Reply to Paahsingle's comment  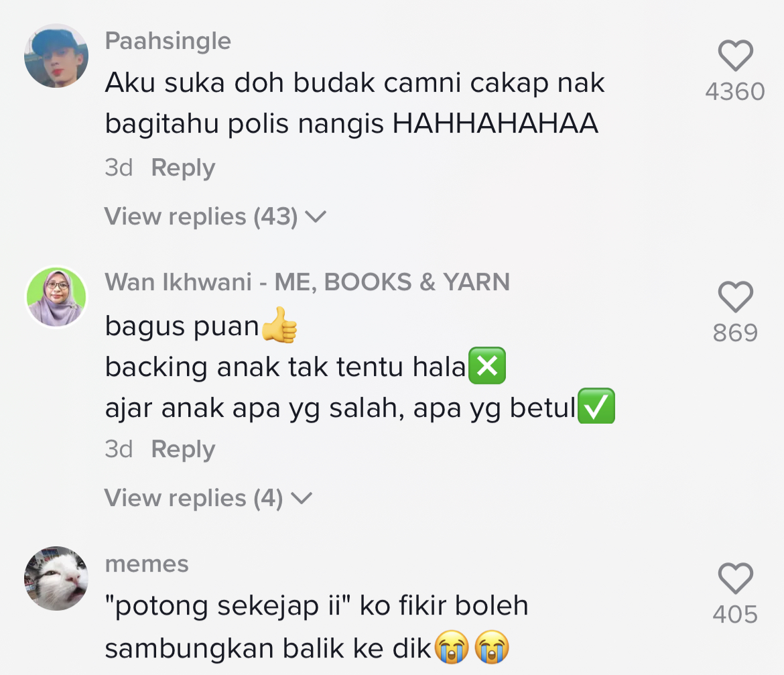tap(183, 168)
